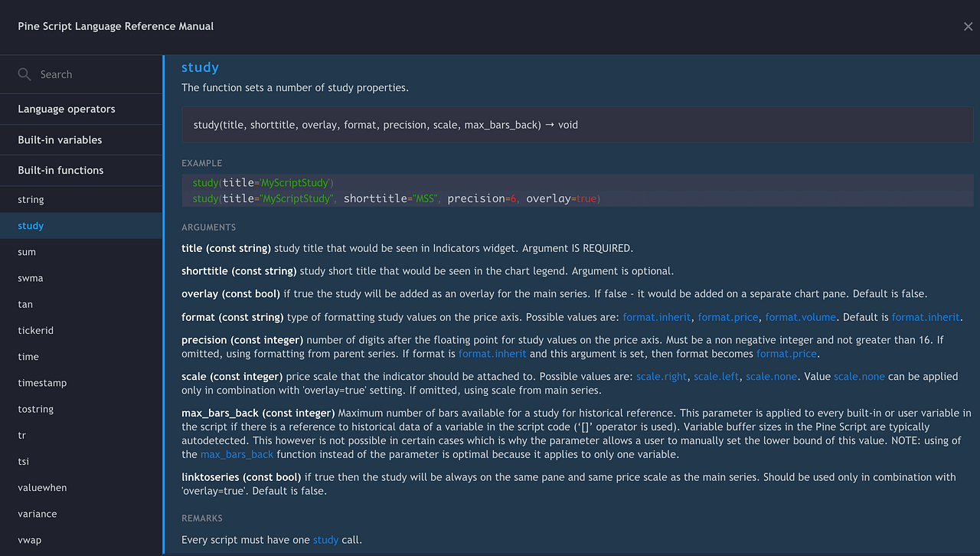Open the study link under Remarks

[325, 540]
